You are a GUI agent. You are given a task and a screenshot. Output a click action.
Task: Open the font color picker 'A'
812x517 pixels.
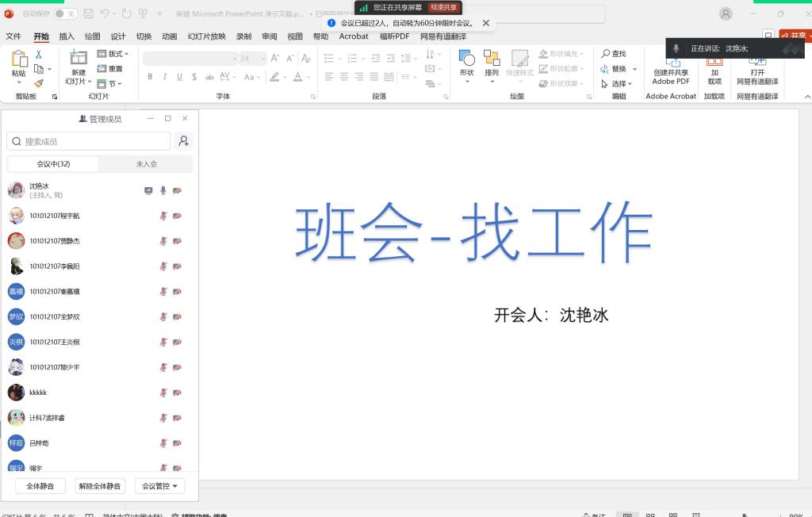click(299, 77)
